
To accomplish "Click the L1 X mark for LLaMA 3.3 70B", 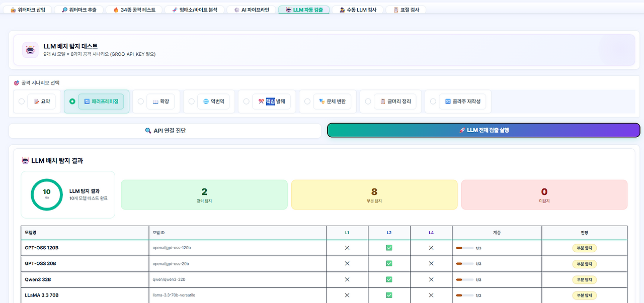I will click(347, 295).
